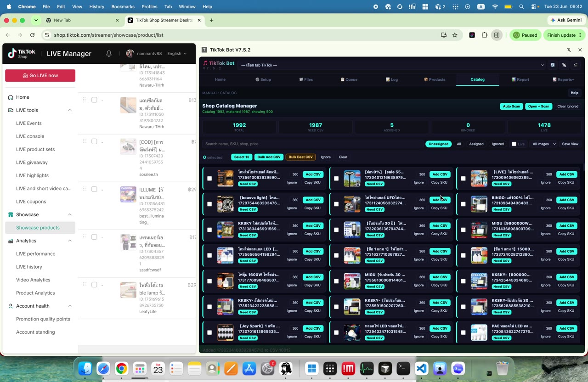Switch to the Products tab

(x=435, y=79)
